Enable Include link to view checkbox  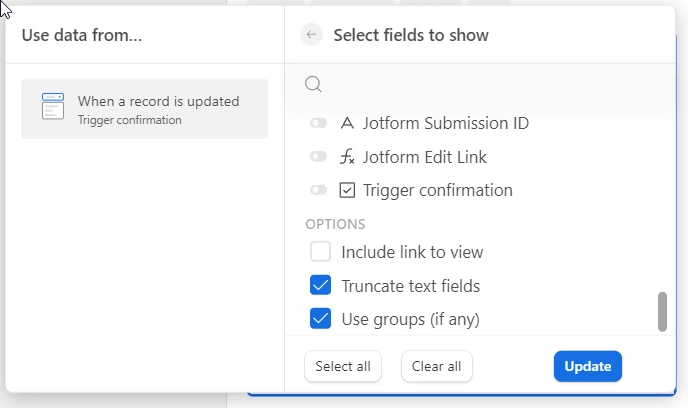(x=321, y=252)
